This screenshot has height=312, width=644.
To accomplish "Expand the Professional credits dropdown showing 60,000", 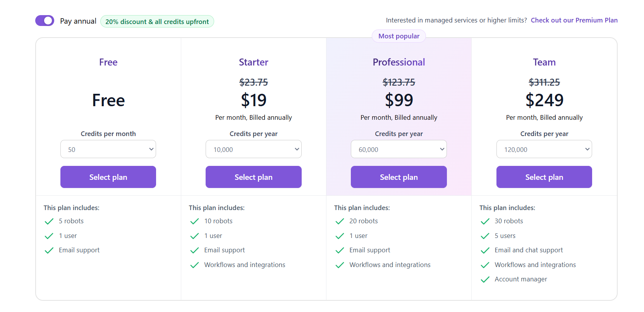I will pos(398,149).
